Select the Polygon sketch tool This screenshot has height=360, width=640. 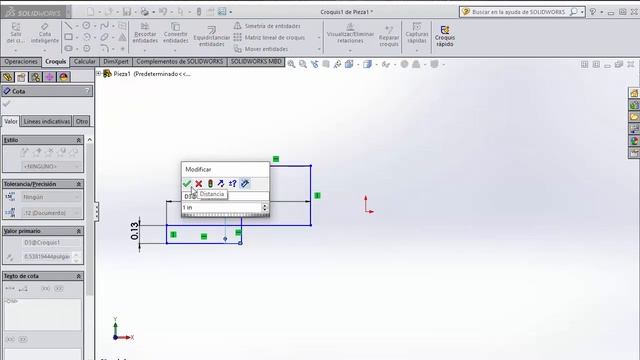87,49
